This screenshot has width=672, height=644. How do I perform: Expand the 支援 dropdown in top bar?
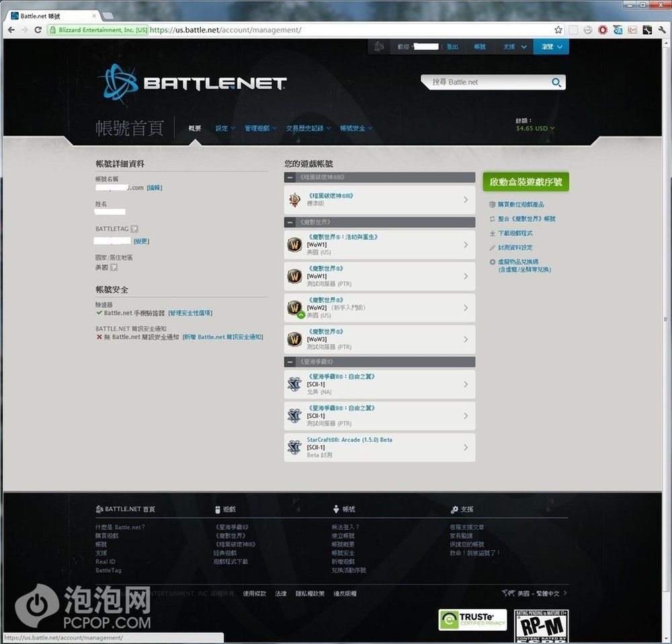(515, 47)
